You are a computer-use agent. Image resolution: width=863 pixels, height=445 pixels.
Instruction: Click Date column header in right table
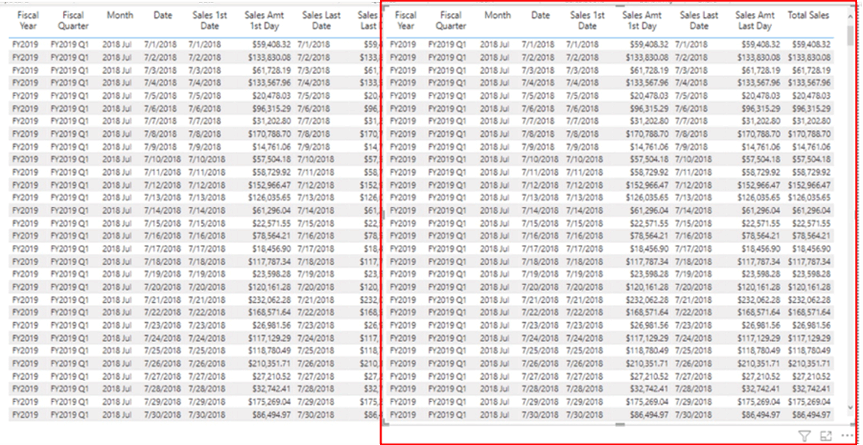click(540, 15)
